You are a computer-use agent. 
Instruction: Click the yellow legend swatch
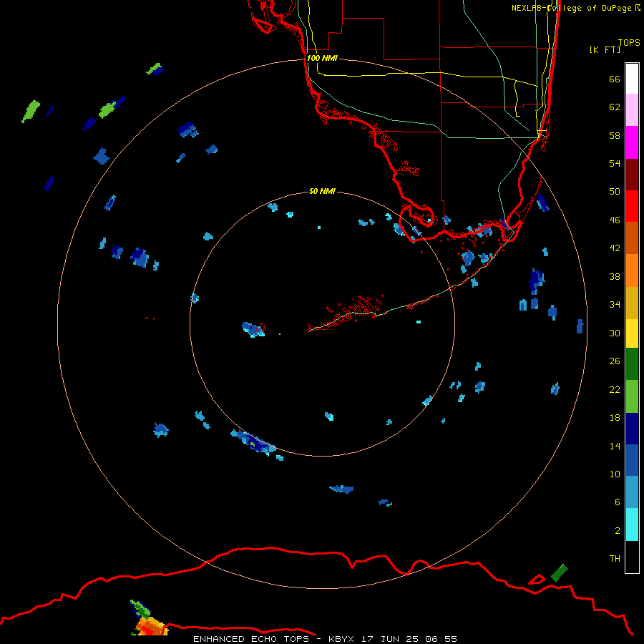click(632, 333)
